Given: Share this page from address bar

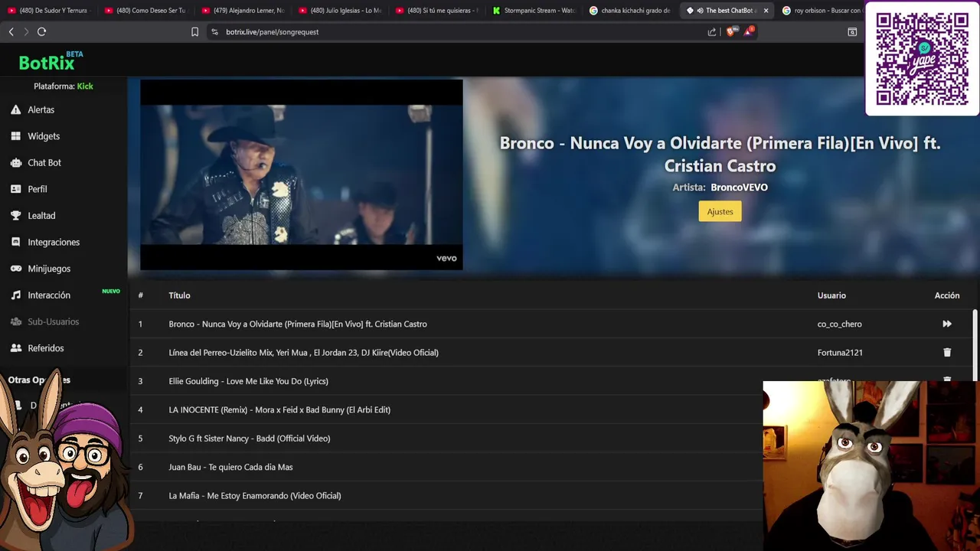Looking at the screenshot, I should 712,32.
